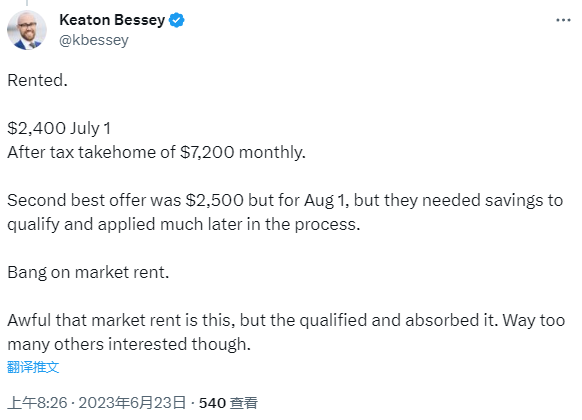
Task: Select the "Awful that market rent is this" line
Action: pos(286,320)
